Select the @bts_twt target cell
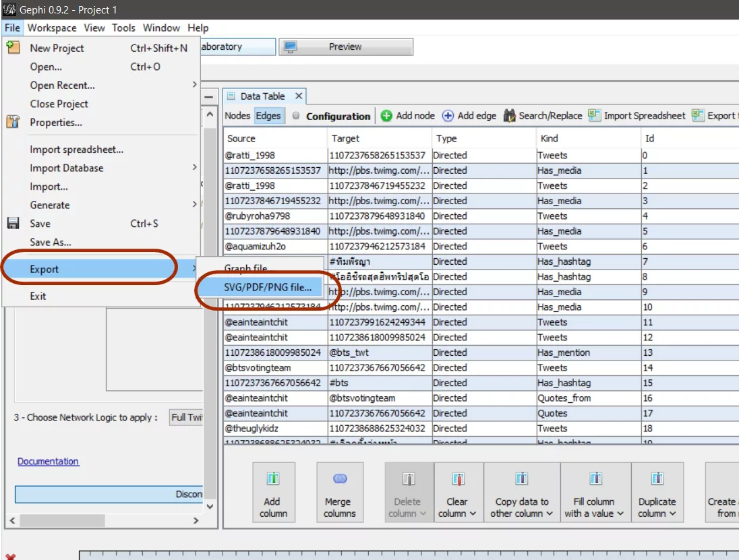Image resolution: width=739 pixels, height=560 pixels. pyautogui.click(x=380, y=352)
